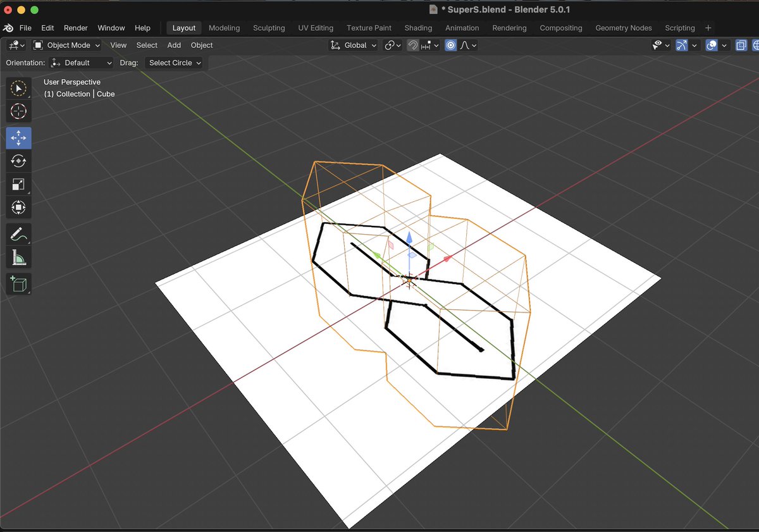Toggle X-ray mode button
The width and height of the screenshot is (759, 532).
pos(740,45)
